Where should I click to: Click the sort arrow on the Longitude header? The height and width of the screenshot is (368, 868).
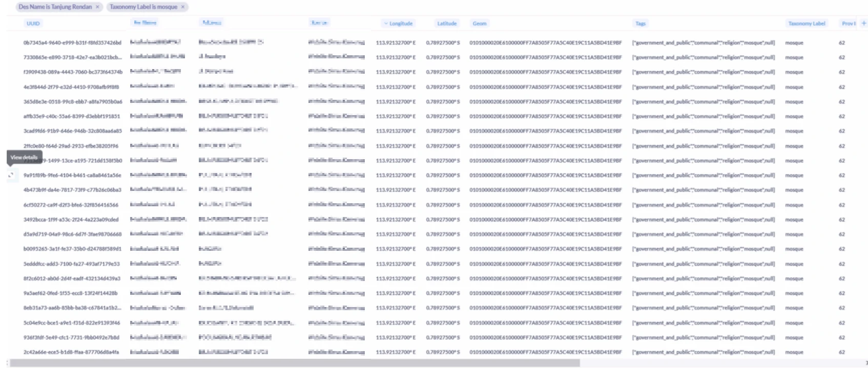(x=386, y=24)
